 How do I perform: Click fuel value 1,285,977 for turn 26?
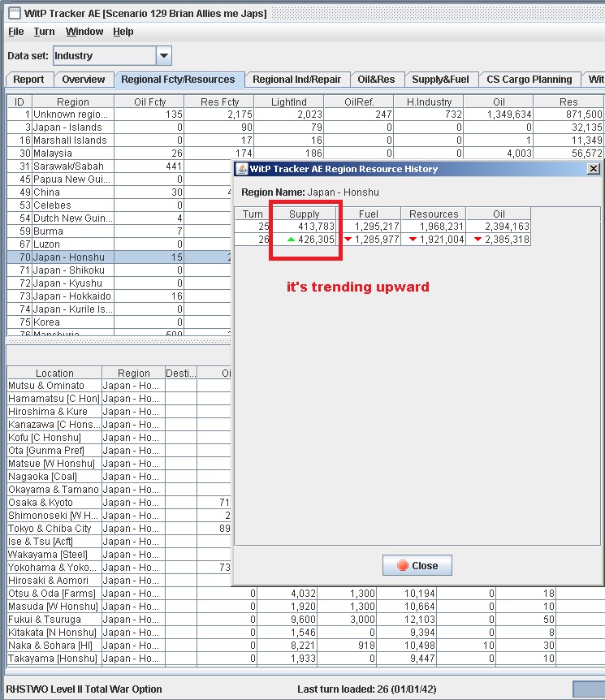[x=377, y=240]
